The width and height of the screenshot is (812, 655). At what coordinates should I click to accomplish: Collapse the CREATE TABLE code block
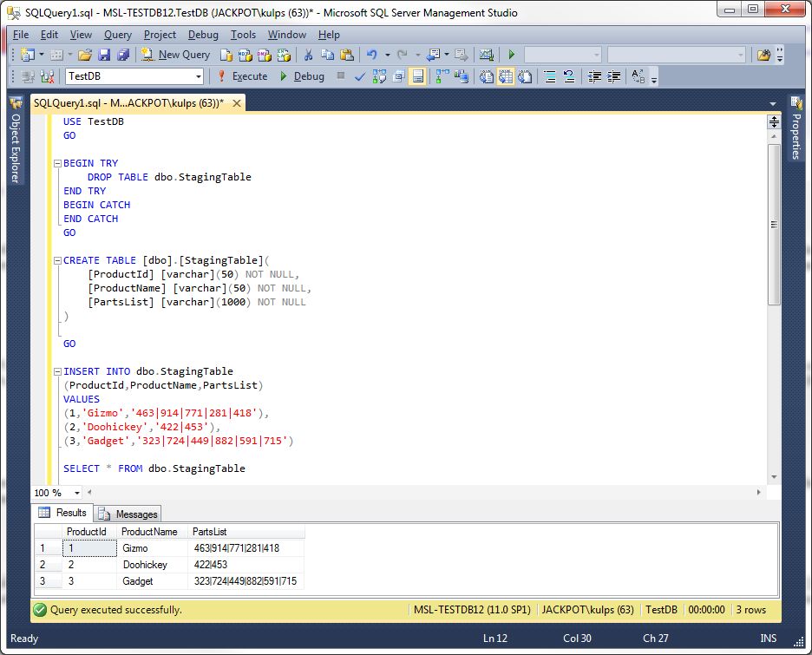[56, 260]
